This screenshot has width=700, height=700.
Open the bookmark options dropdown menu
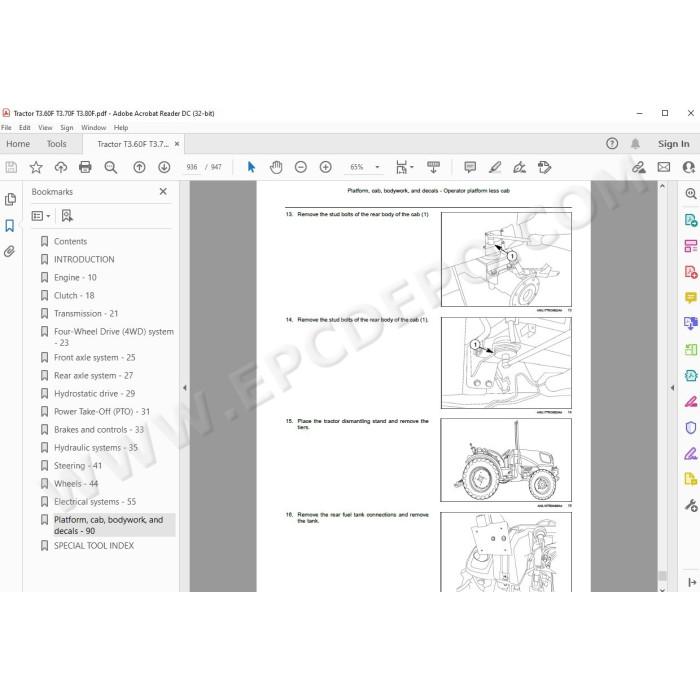41,216
